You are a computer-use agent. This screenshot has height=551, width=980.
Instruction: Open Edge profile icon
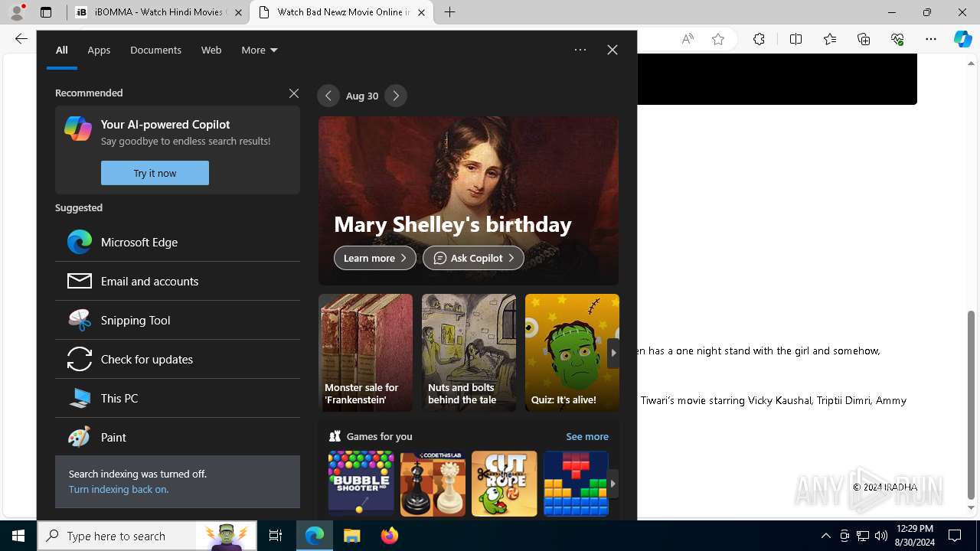pyautogui.click(x=17, y=12)
